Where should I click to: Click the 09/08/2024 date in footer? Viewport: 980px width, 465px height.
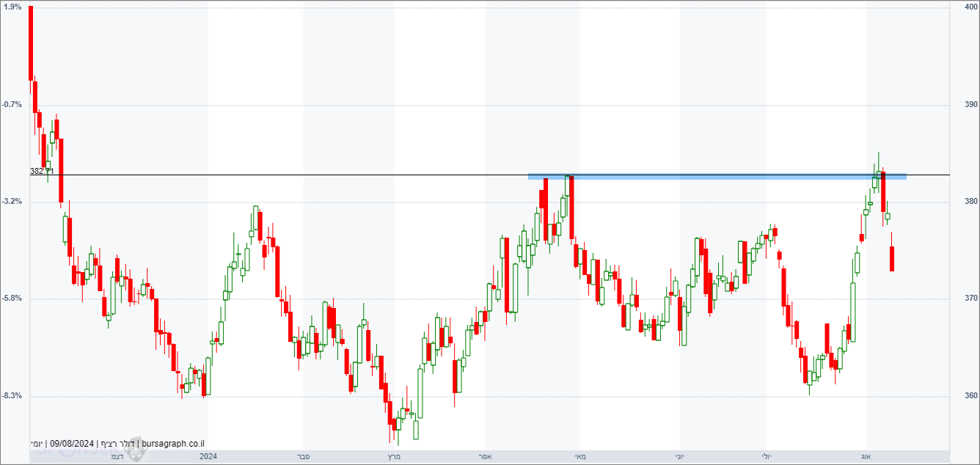73,444
